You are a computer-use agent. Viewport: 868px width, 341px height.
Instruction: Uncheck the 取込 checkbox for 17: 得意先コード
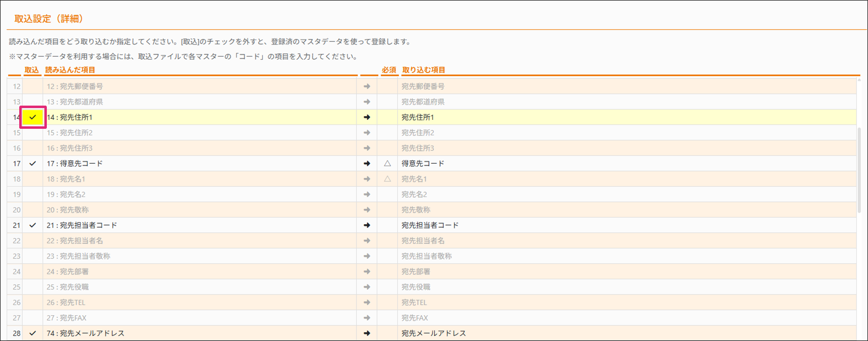click(33, 163)
